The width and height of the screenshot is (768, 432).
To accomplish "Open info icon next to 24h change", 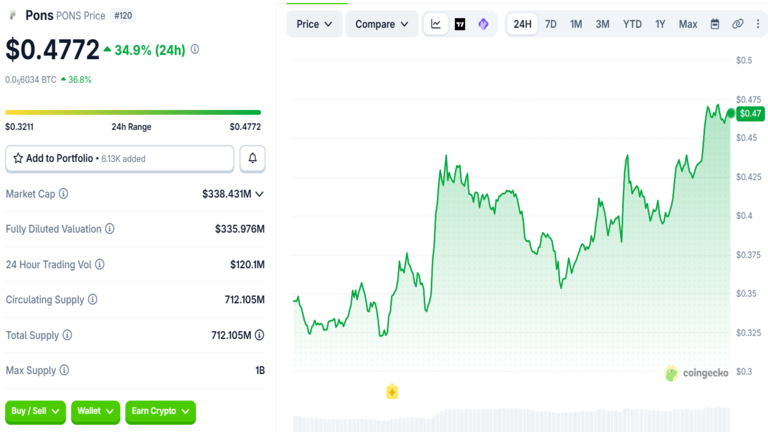I will [195, 49].
